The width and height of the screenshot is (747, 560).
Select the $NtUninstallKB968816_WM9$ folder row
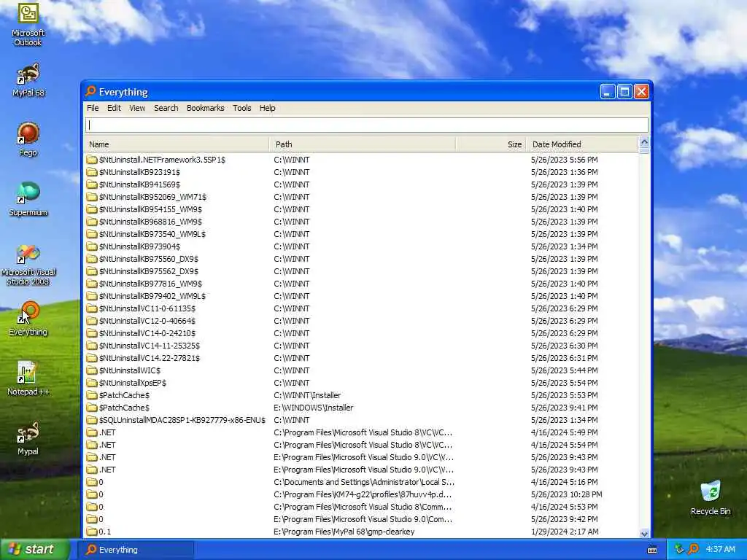[360, 222]
